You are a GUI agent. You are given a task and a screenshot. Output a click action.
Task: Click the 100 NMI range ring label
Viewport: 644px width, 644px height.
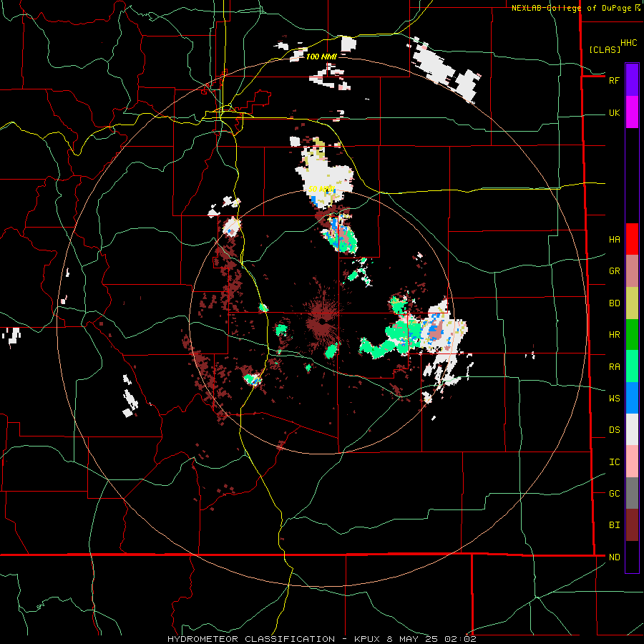coord(321,57)
